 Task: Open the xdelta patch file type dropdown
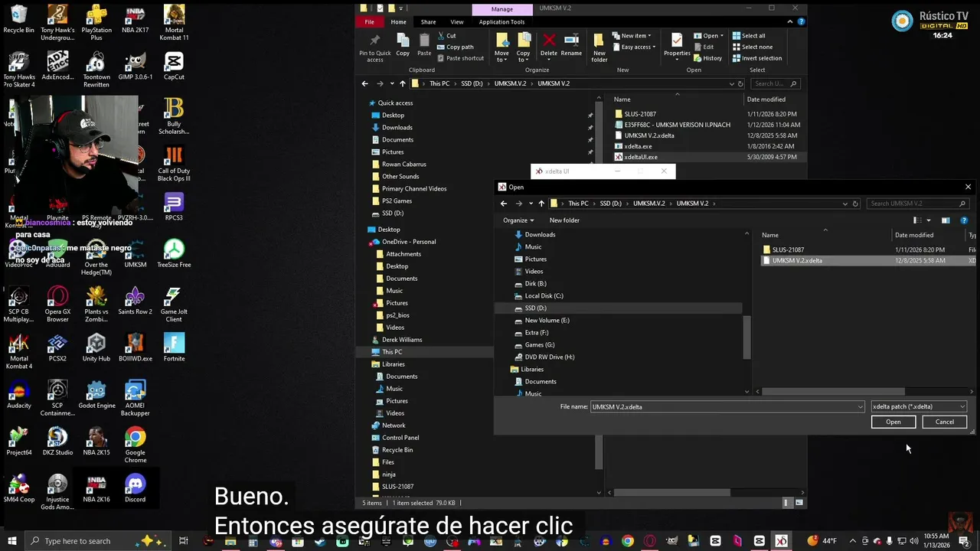coord(920,406)
